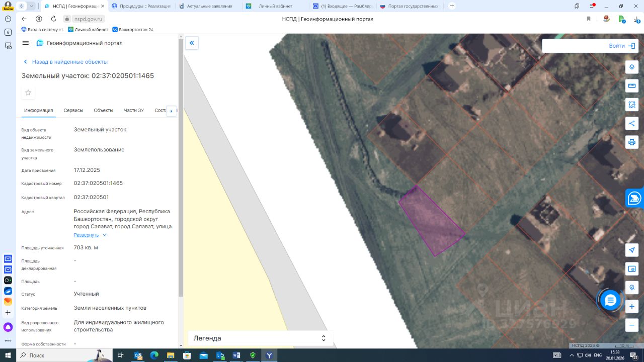Open File Explorer from the taskbar
The width and height of the screenshot is (644, 362).
(x=171, y=355)
